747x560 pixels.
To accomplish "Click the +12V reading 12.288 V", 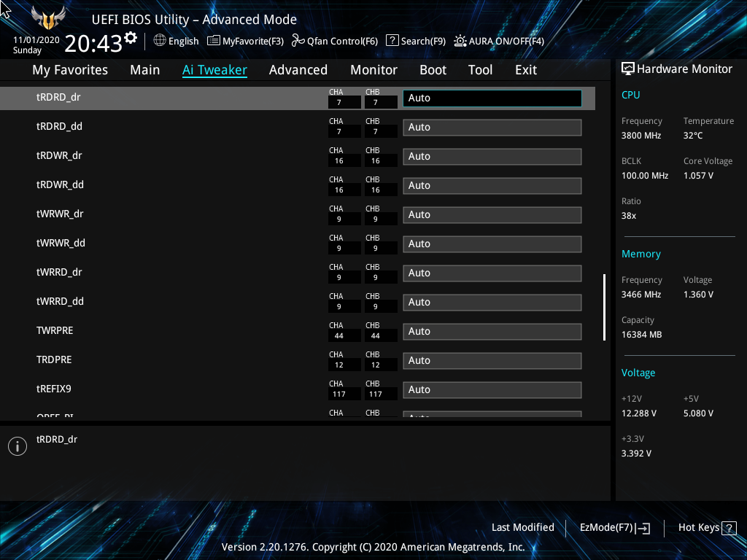I will pos(638,413).
